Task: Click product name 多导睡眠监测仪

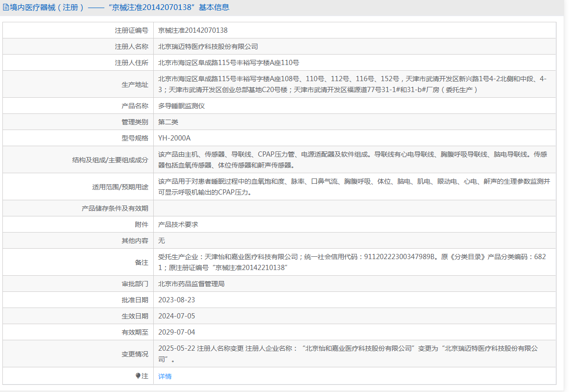Action: [181, 106]
